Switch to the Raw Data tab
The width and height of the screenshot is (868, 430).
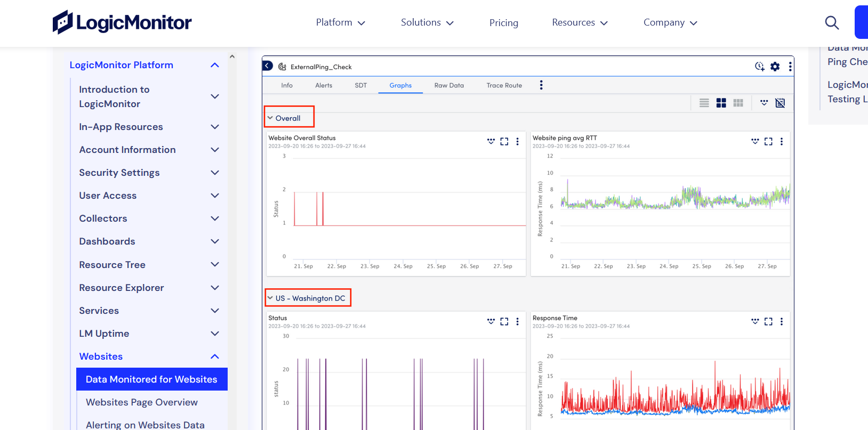[x=449, y=85]
